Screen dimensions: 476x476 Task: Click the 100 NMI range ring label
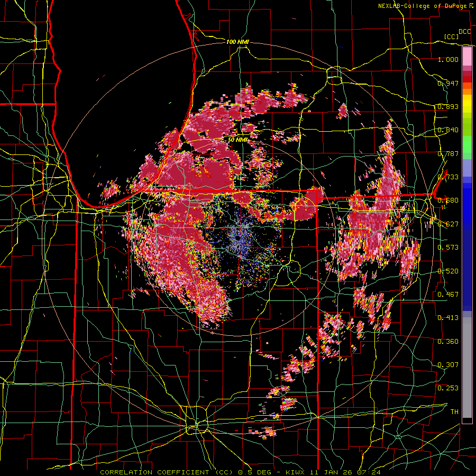[x=237, y=42]
